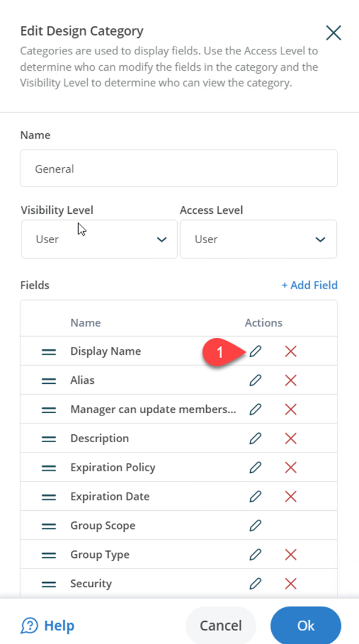This screenshot has height=644, width=359.
Task: Click inside the Name input showing General
Action: click(179, 168)
